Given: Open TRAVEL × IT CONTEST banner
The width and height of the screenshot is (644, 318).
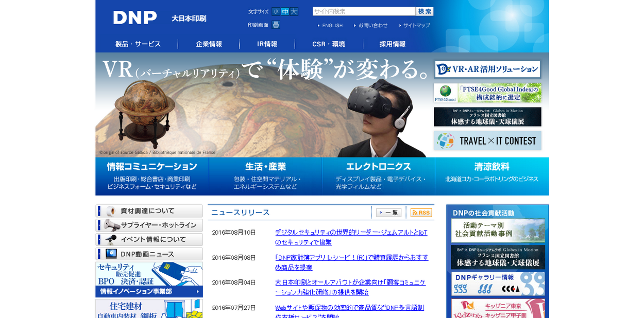Looking at the screenshot, I should 487,140.
